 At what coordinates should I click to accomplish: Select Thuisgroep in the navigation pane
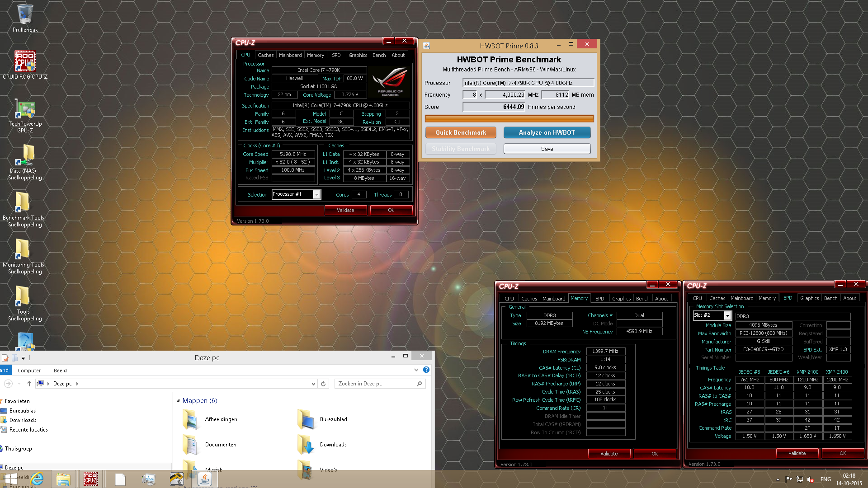coord(18,449)
